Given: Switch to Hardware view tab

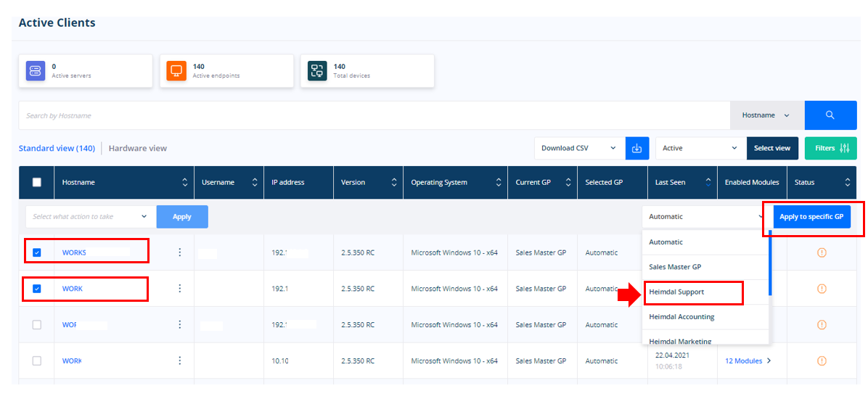Looking at the screenshot, I should [x=138, y=148].
